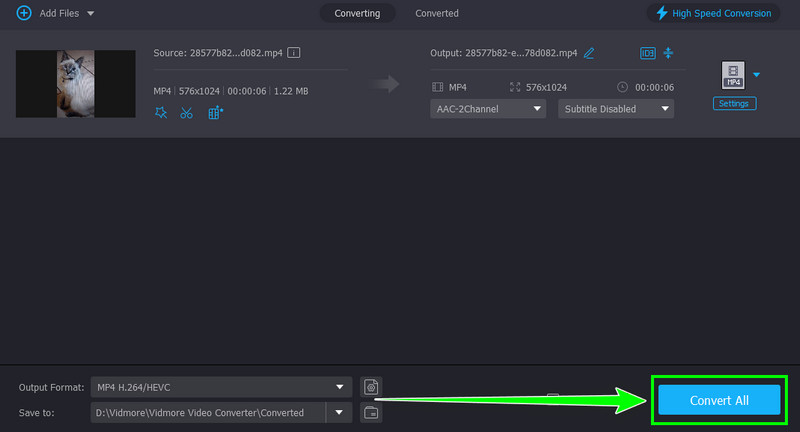
Task: Click the MP4 output format icon
Action: click(733, 74)
